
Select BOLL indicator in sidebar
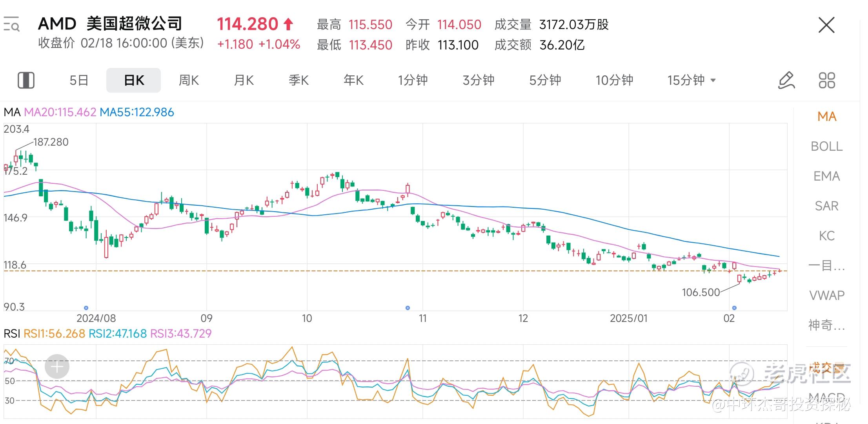pyautogui.click(x=827, y=146)
